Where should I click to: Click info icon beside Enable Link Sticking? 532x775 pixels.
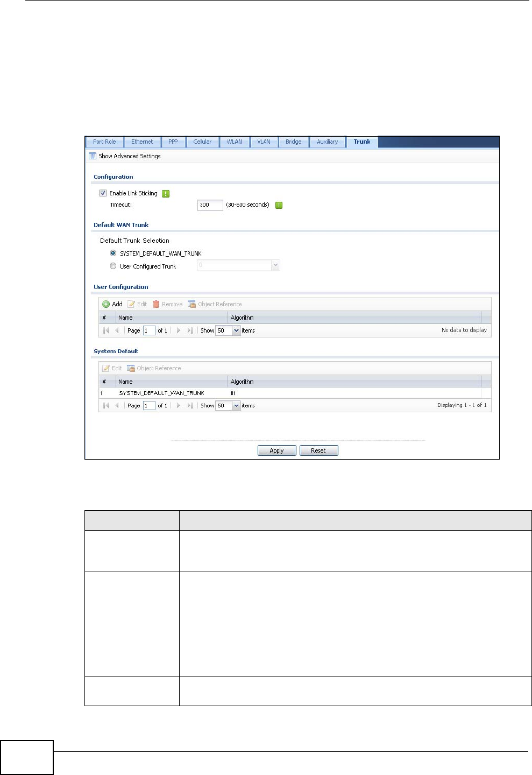click(x=166, y=194)
